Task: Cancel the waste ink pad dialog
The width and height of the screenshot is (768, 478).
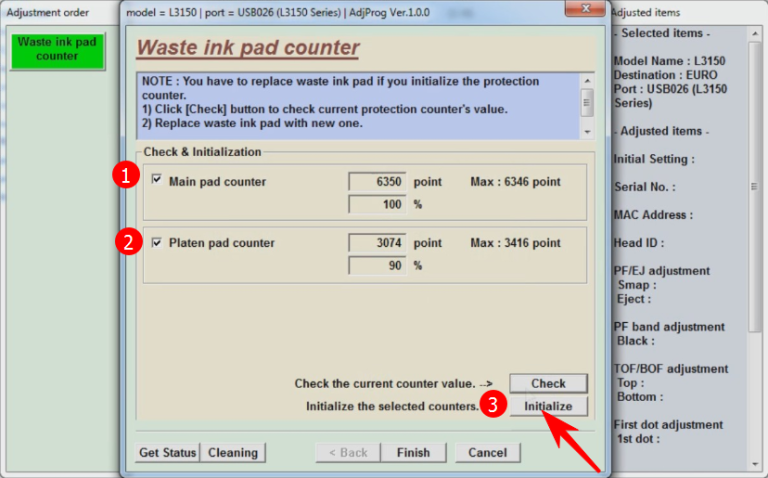Action: 487,452
